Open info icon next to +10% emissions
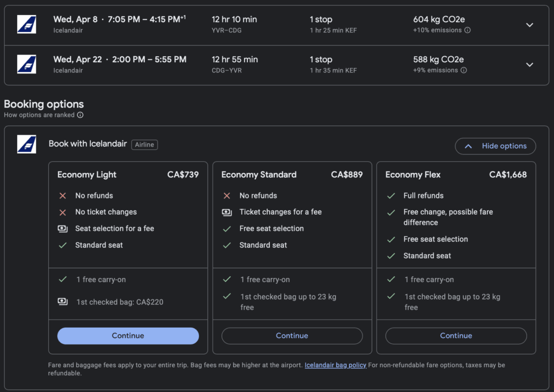The width and height of the screenshot is (554, 392). coord(467,30)
